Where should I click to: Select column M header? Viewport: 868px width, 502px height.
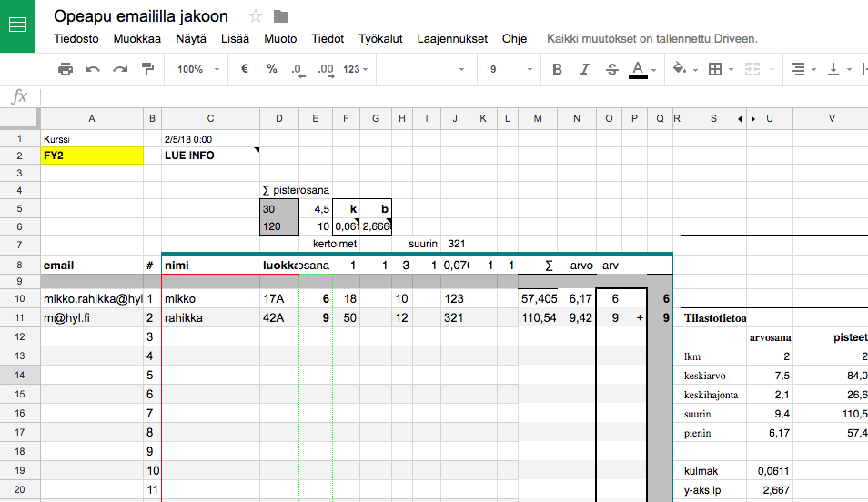pos(538,118)
